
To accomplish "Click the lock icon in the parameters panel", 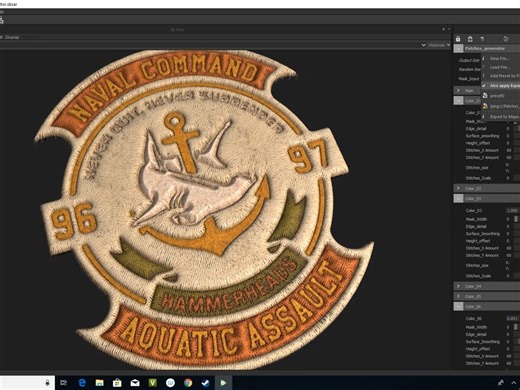I will (458, 39).
